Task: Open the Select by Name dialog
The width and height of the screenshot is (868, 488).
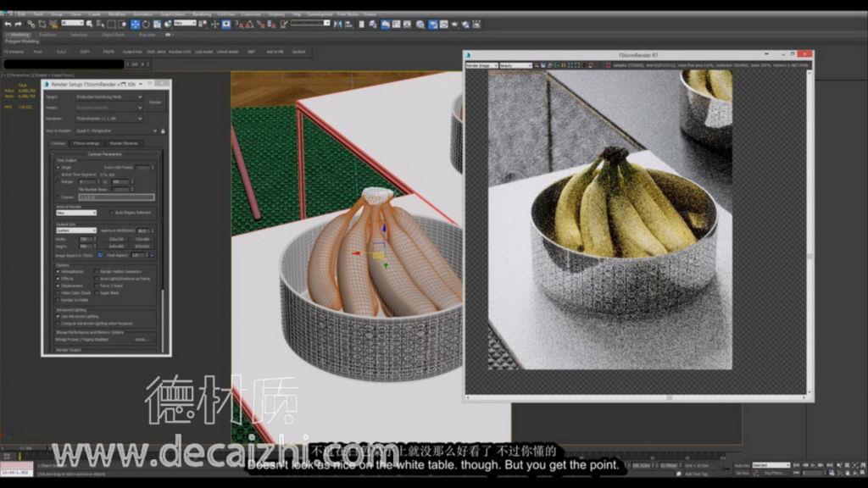Action: point(100,25)
